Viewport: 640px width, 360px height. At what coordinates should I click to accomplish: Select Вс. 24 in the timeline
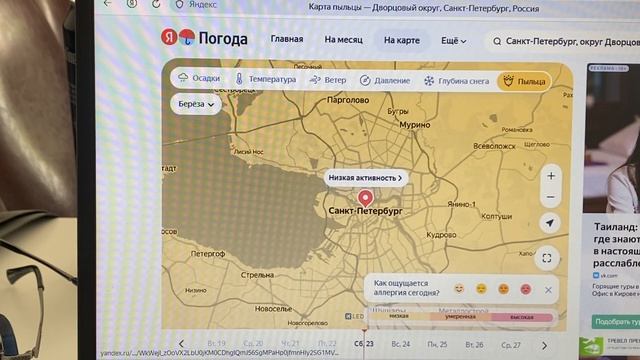400,344
